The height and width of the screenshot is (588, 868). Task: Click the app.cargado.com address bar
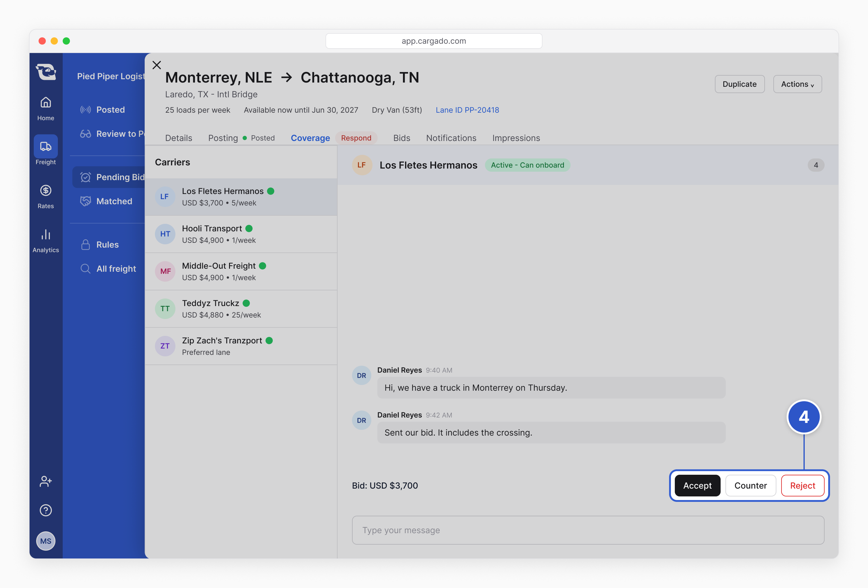[434, 41]
